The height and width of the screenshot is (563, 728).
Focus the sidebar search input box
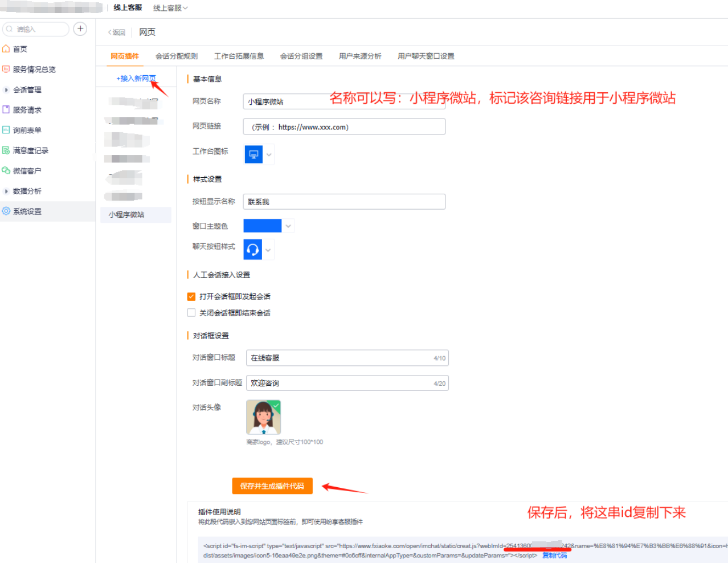36,29
